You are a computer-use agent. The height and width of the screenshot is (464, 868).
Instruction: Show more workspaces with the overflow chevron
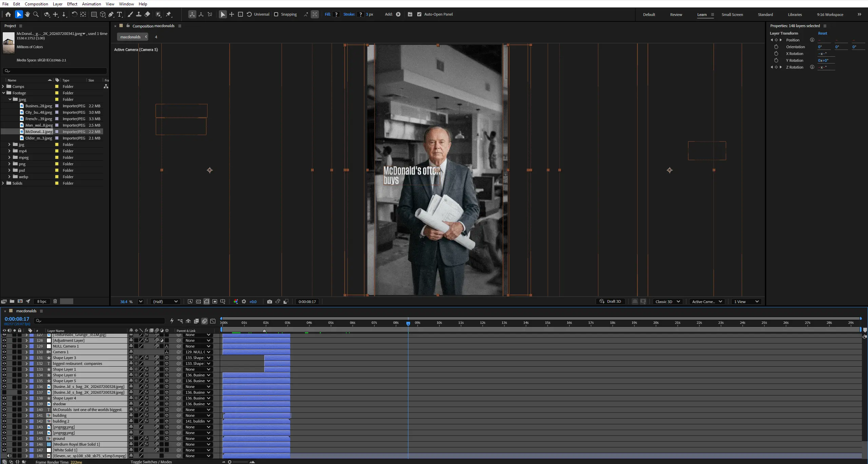(x=860, y=14)
